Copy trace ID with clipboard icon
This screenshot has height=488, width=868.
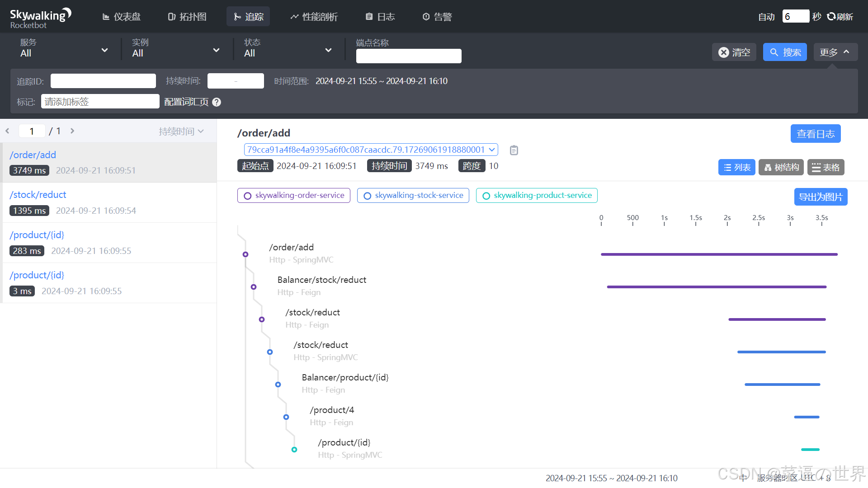[514, 150]
